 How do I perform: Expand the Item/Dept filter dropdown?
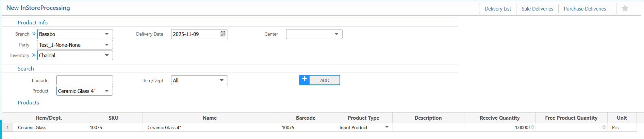coord(221,80)
